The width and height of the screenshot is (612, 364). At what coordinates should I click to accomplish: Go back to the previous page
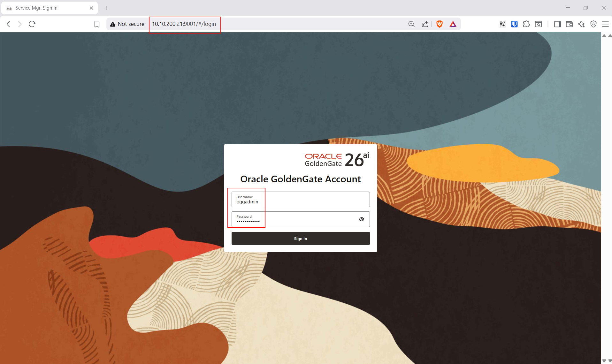[x=9, y=24]
